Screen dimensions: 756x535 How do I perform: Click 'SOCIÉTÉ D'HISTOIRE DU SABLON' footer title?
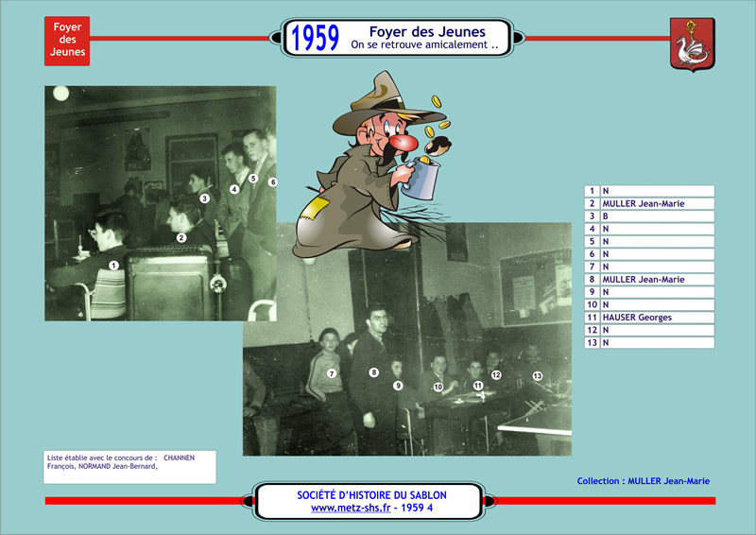[x=371, y=495]
